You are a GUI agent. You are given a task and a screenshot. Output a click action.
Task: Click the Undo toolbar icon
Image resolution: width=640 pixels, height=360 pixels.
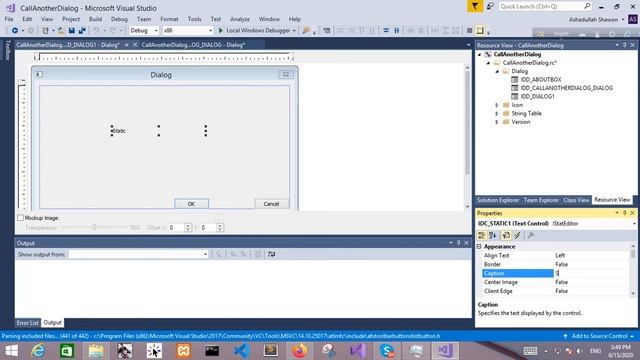(96, 31)
